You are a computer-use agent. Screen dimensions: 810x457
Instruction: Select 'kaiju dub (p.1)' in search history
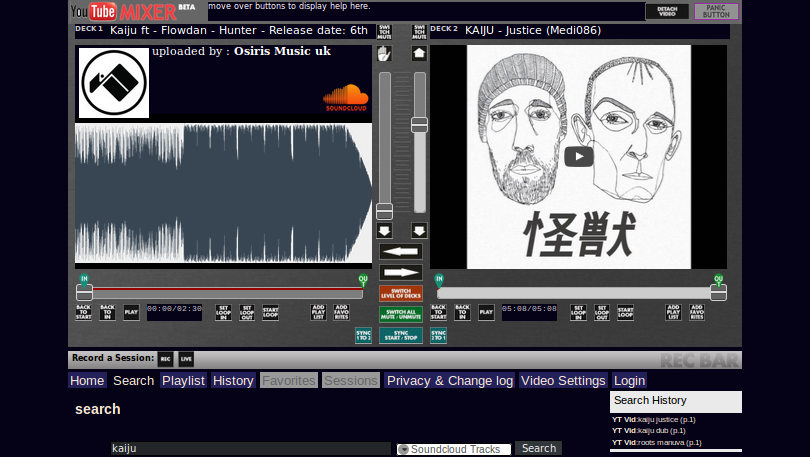point(649,431)
